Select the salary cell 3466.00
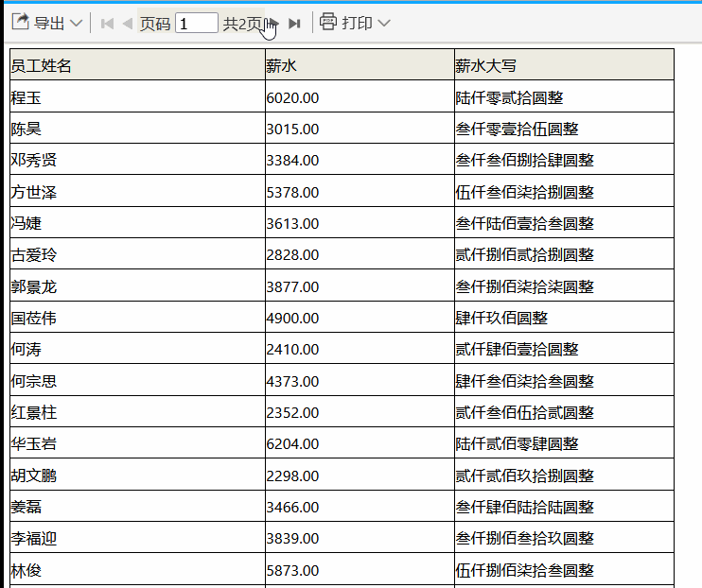Image resolution: width=702 pixels, height=588 pixels. tap(360, 506)
